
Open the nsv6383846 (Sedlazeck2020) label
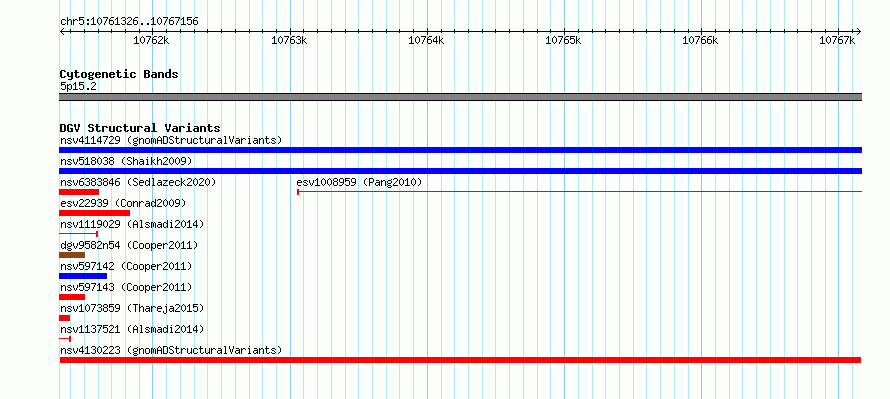click(x=138, y=182)
